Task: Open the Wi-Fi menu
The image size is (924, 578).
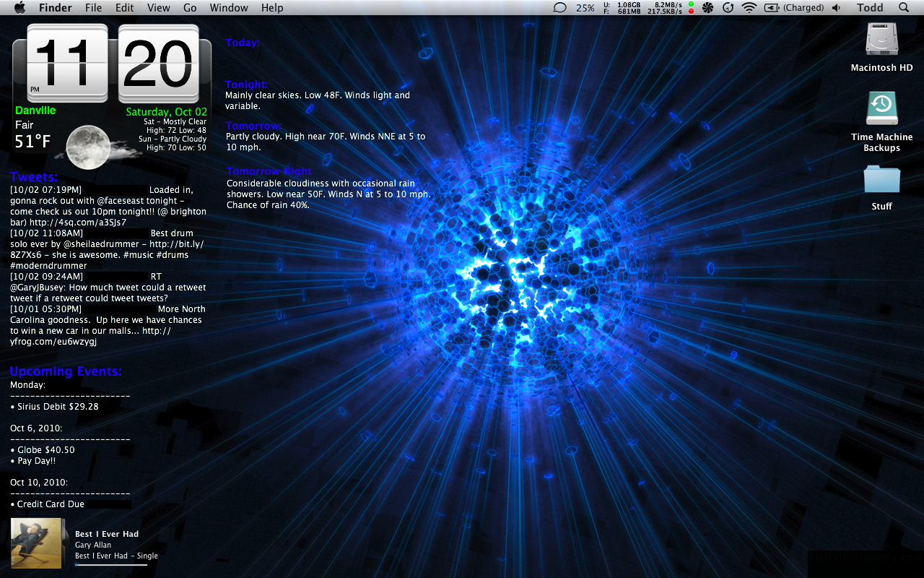Action: (x=749, y=8)
